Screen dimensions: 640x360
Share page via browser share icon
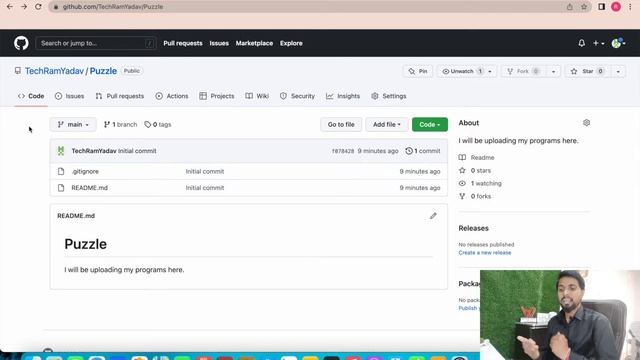(569, 7)
